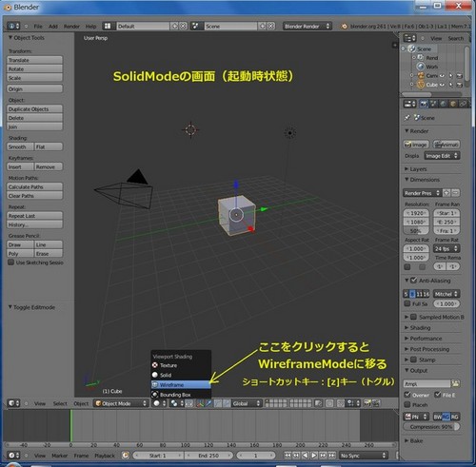This screenshot has width=476, height=467.
Task: Click the snap magnet icon
Action: tap(341, 403)
